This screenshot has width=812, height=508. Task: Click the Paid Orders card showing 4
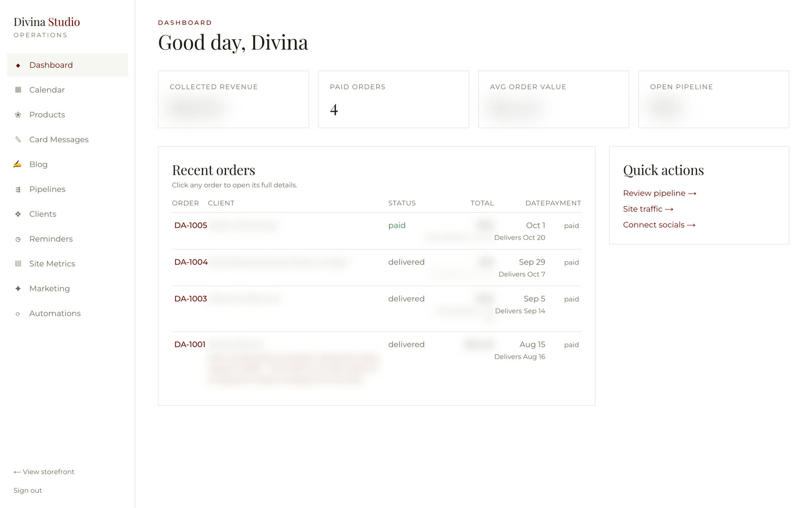click(393, 100)
